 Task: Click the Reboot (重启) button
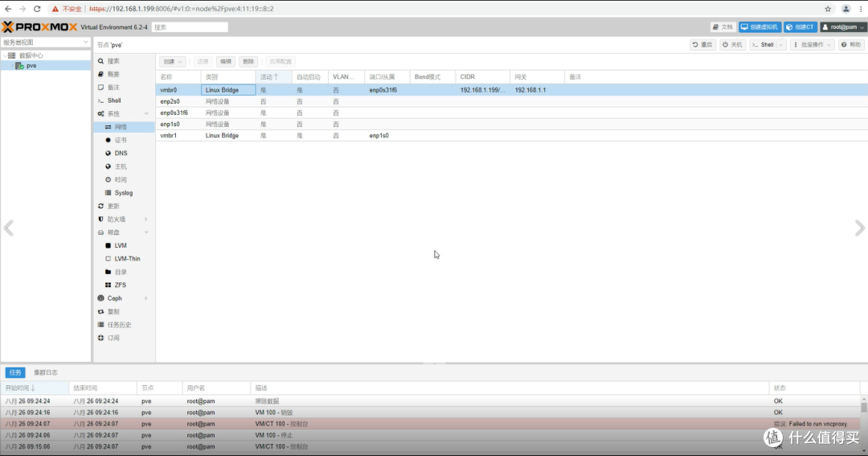point(702,45)
